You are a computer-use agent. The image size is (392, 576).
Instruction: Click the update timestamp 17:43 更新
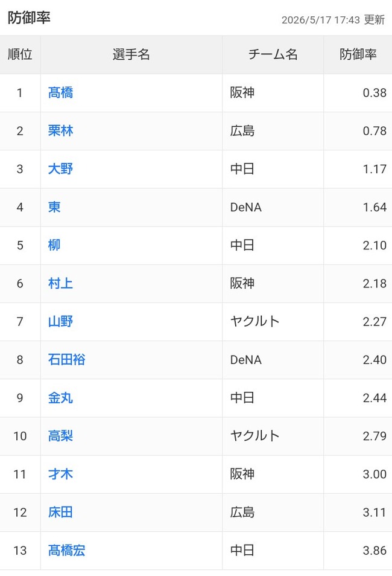click(x=359, y=19)
